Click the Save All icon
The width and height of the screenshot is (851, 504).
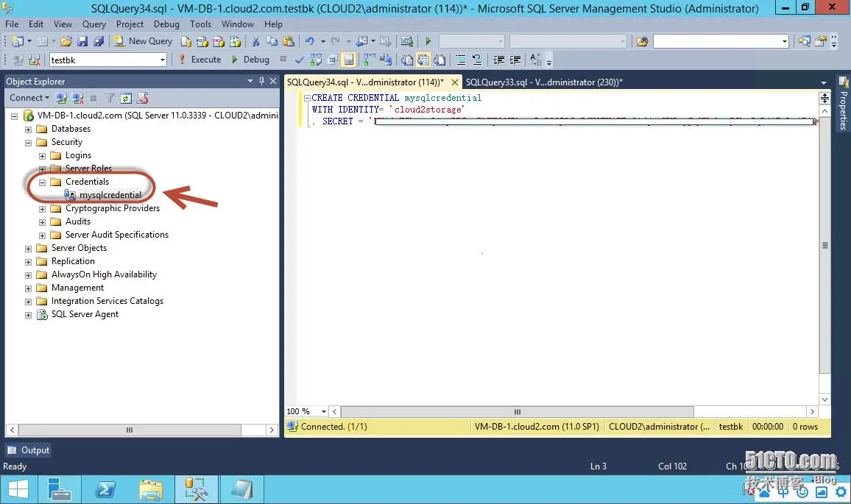[99, 41]
